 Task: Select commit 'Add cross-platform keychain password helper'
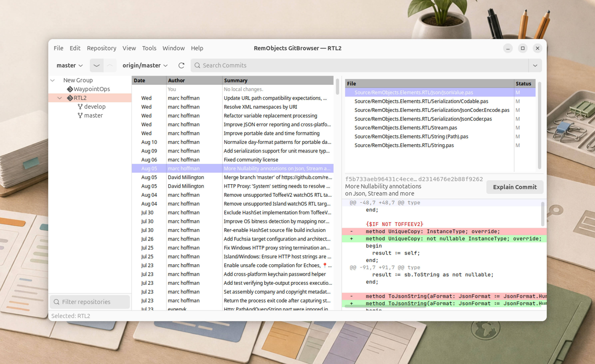point(232,274)
